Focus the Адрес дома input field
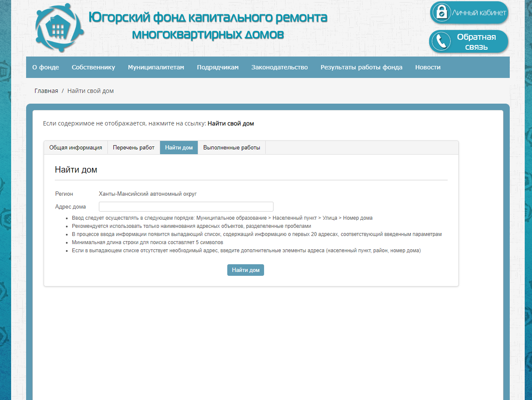 tap(186, 206)
